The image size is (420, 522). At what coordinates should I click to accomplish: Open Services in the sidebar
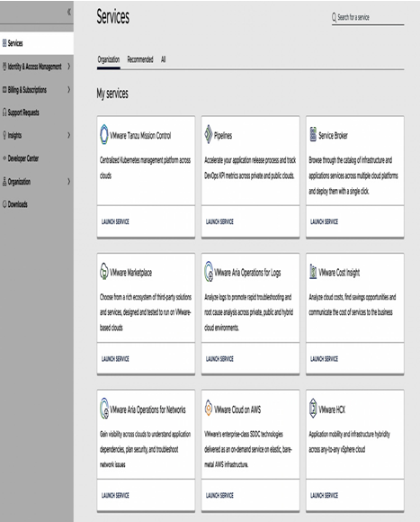[x=37, y=43]
